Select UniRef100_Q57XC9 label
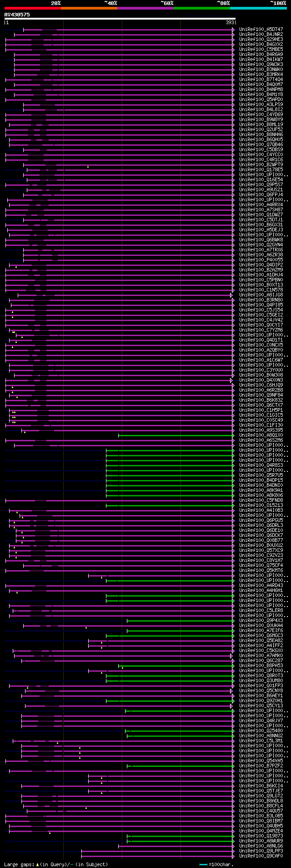This screenshot has width=291, height=868. coord(261,551)
